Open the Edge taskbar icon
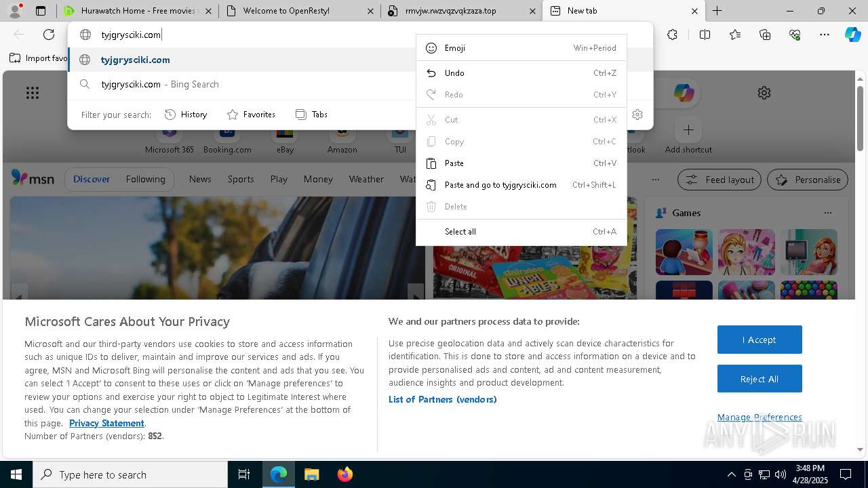Viewport: 868px width, 488px height. (278, 474)
